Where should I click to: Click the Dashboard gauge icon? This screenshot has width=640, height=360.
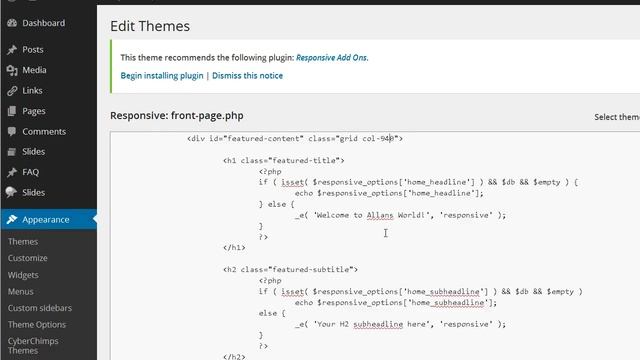click(x=12, y=23)
